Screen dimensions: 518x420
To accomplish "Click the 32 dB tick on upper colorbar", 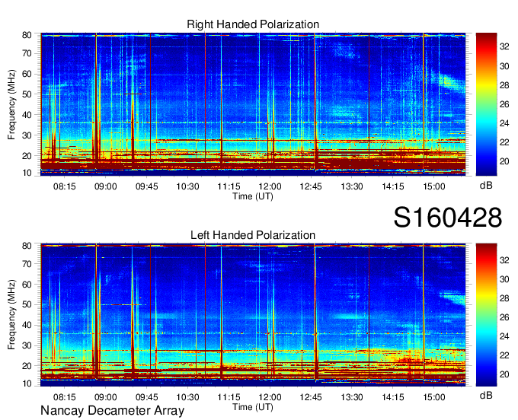I will click(504, 47).
